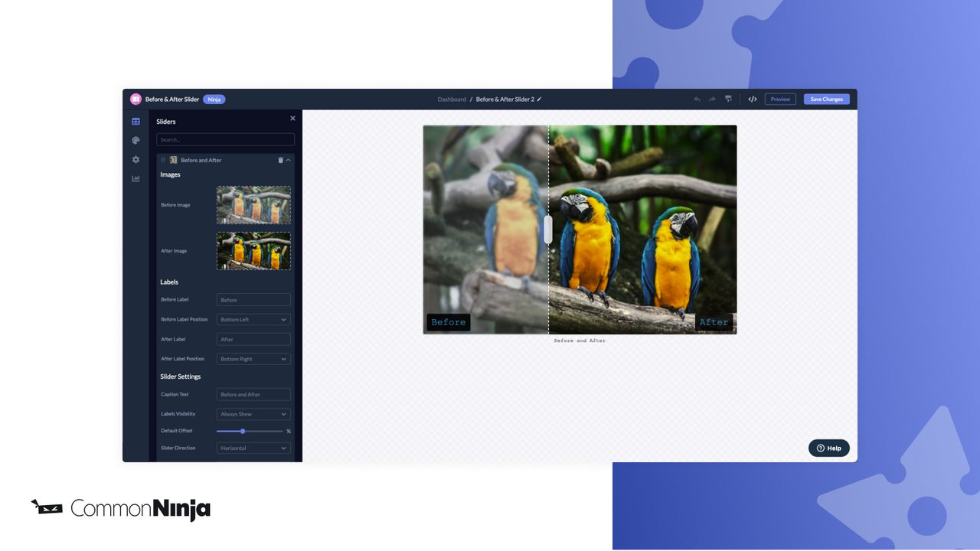980x551 pixels.
Task: Open the embed code view
Action: [x=753, y=99]
